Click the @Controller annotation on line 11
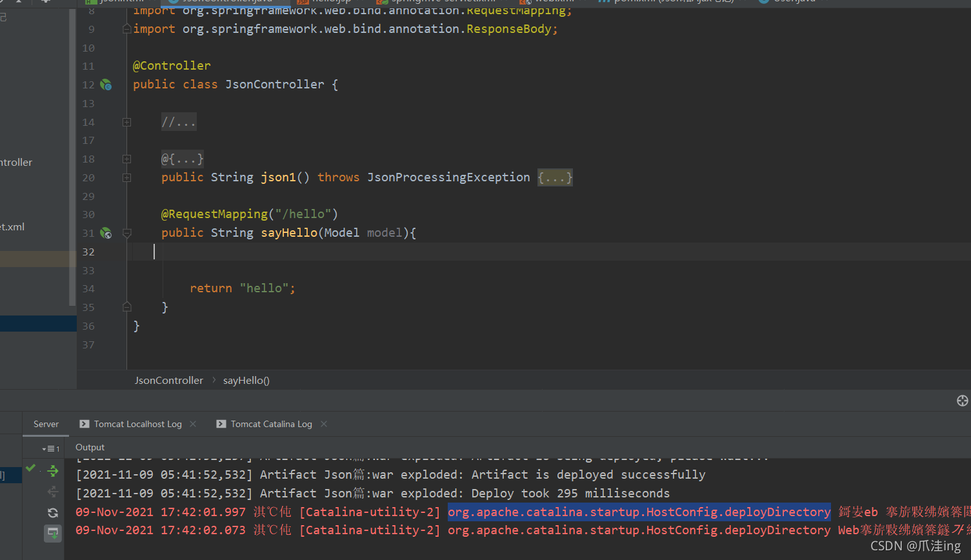Viewport: 971px width, 560px height. [172, 66]
